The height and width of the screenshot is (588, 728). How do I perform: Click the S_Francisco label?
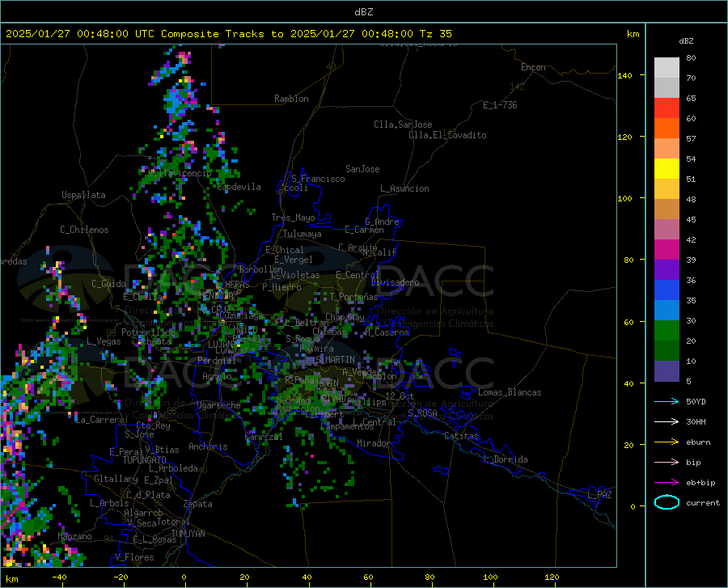click(318, 179)
